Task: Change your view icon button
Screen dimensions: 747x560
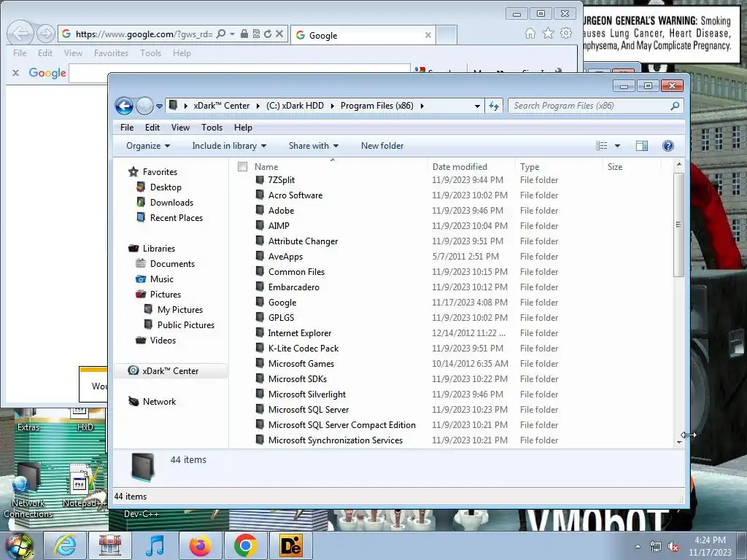Action: tap(602, 146)
